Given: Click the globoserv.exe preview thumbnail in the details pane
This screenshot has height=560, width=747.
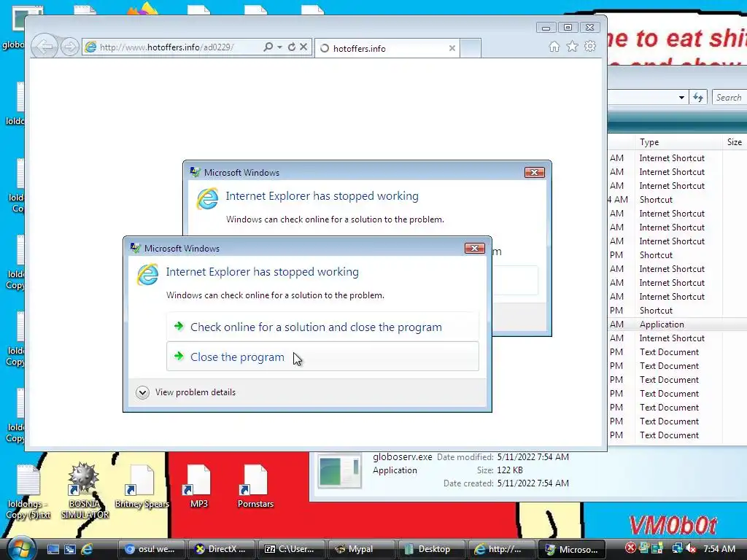Looking at the screenshot, I should click(340, 471).
